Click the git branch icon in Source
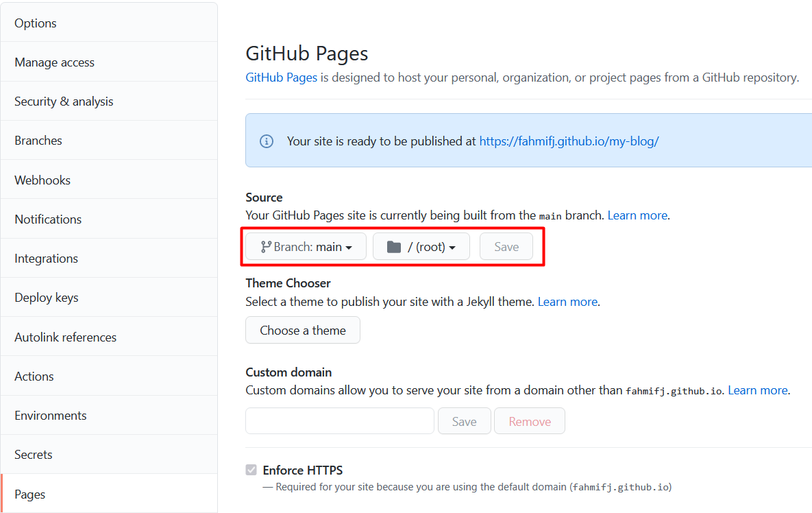The image size is (812, 513). (266, 247)
